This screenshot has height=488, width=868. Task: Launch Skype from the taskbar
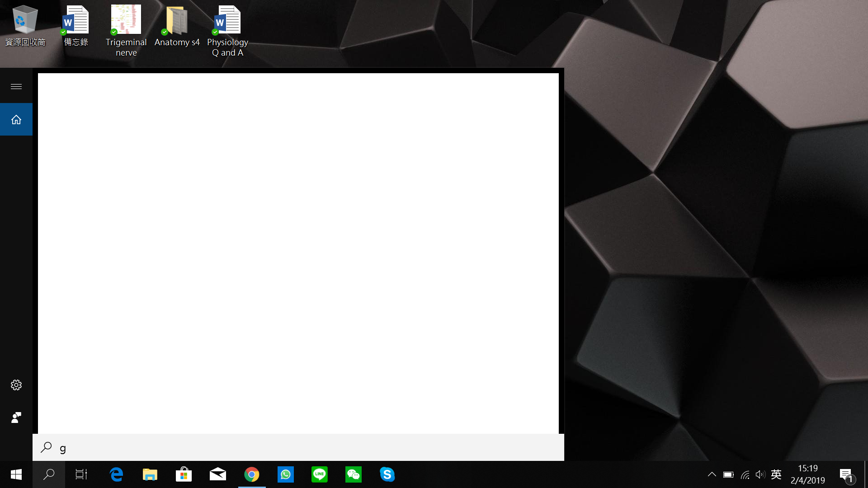point(387,474)
